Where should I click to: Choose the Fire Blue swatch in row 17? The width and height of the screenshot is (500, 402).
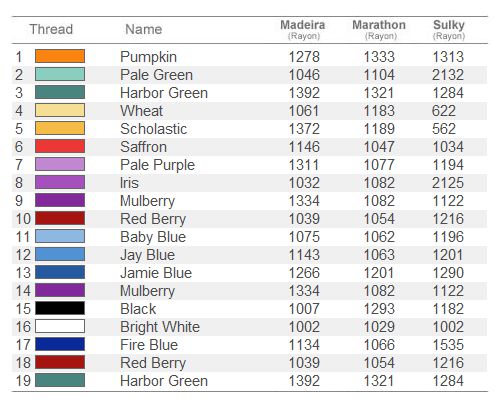click(x=60, y=344)
